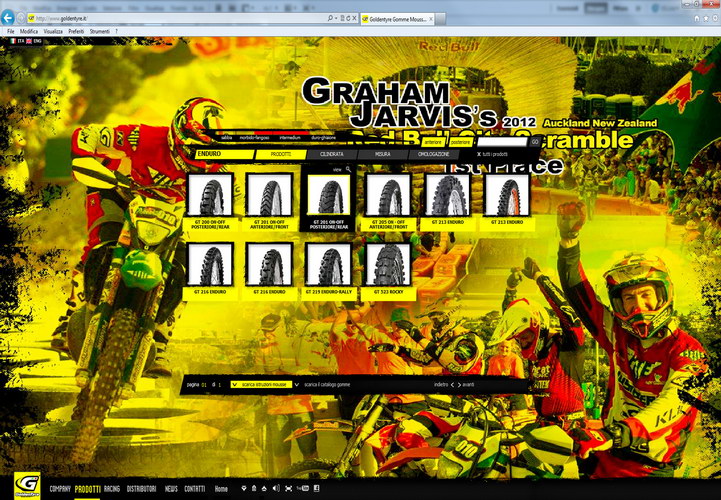The width and height of the screenshot is (721, 500).
Task: Open the Facebook link icon
Action: [x=316, y=489]
